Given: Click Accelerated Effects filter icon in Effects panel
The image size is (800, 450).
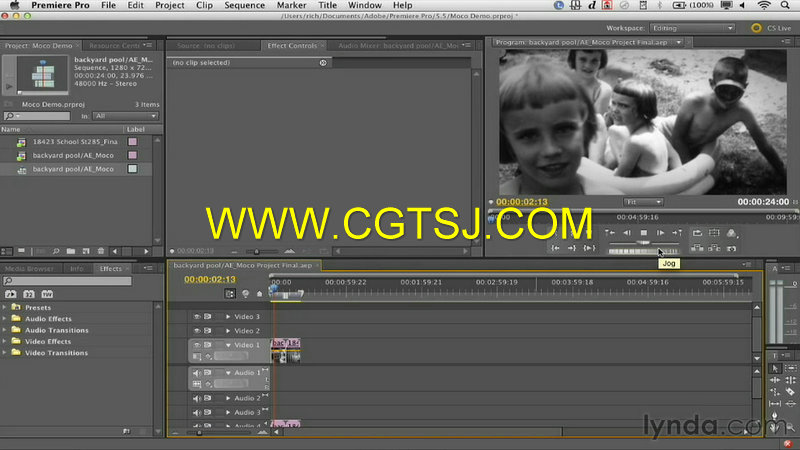Looking at the screenshot, I should (x=10, y=294).
